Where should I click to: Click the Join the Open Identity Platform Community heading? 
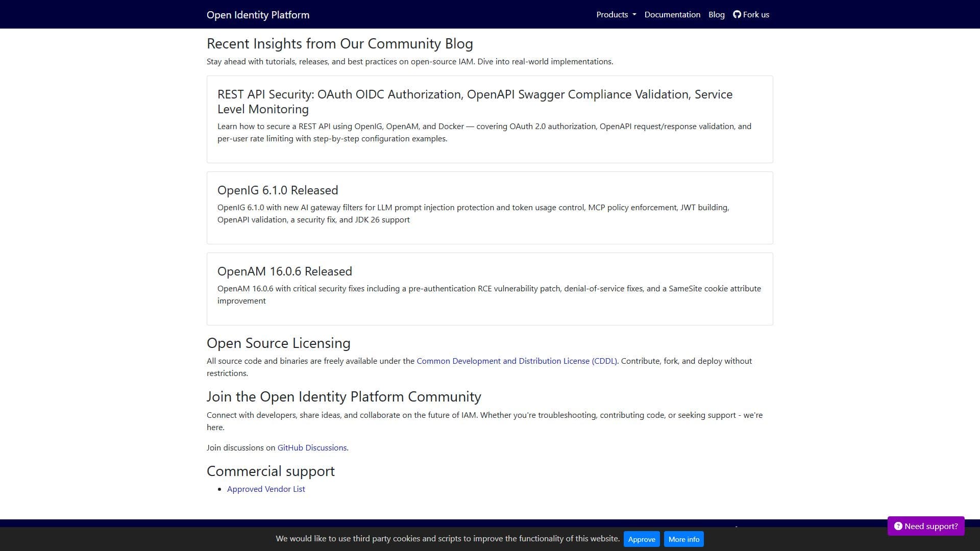click(x=344, y=397)
